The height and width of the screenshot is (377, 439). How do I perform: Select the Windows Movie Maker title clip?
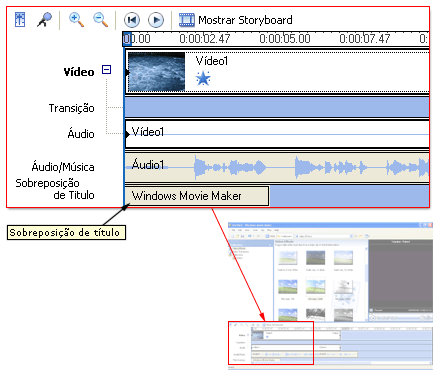(x=197, y=196)
